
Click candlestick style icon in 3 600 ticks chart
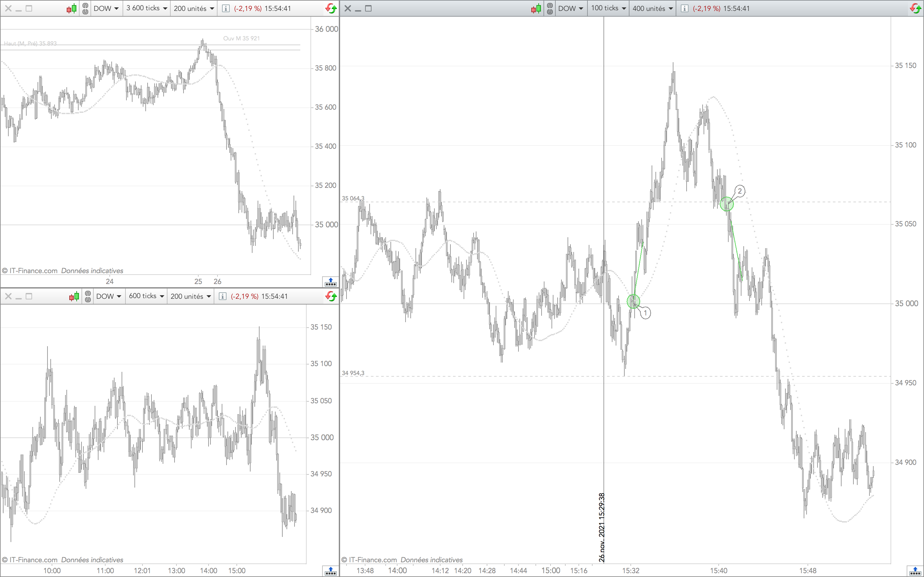coord(72,8)
